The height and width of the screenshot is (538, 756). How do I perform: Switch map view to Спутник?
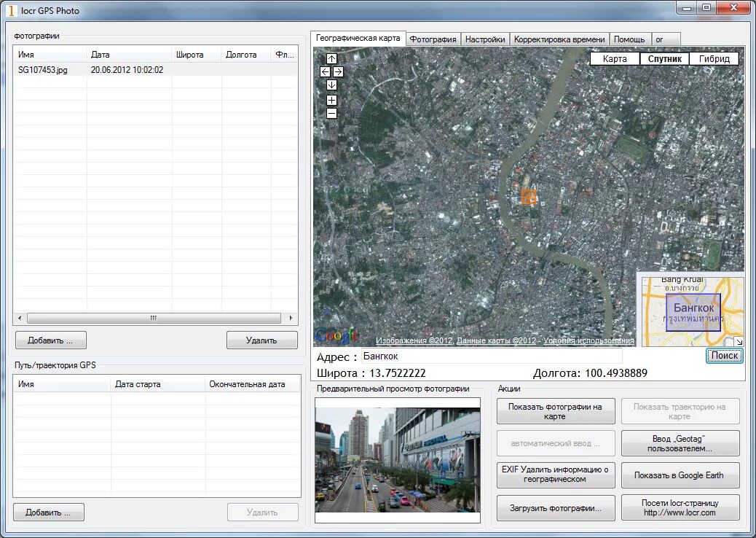pos(664,59)
